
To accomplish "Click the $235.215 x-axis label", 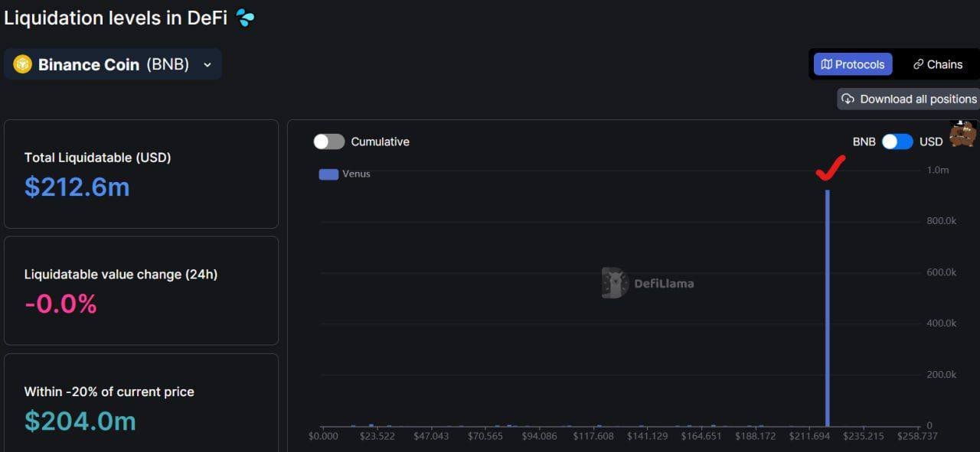I will [864, 436].
